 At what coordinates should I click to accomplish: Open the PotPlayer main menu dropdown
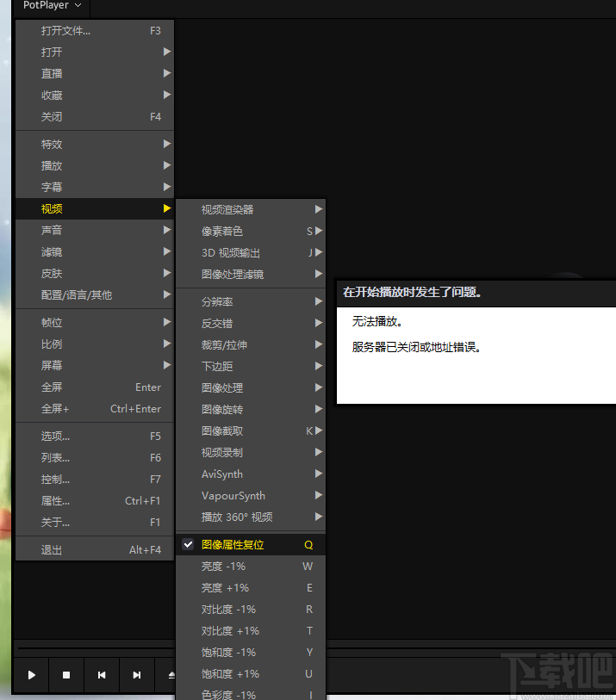[52, 6]
